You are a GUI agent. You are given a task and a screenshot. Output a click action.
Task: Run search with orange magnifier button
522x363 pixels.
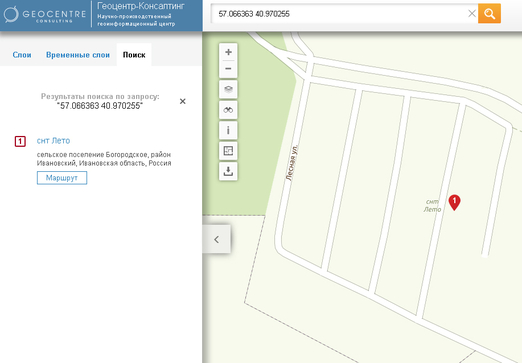pyautogui.click(x=489, y=14)
